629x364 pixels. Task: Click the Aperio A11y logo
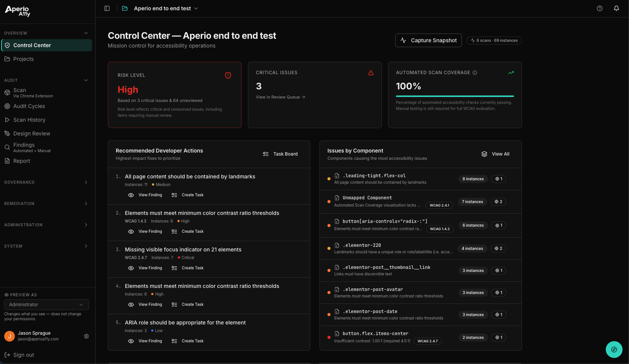point(18,11)
